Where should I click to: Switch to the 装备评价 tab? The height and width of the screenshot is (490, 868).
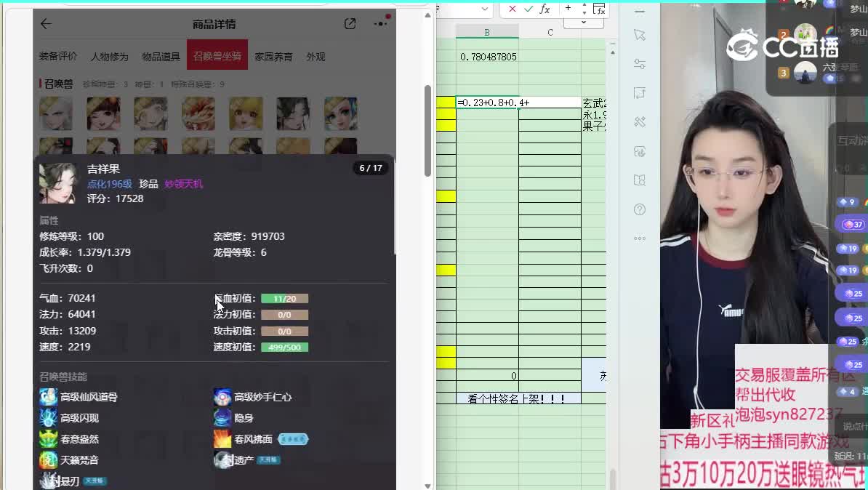point(58,57)
